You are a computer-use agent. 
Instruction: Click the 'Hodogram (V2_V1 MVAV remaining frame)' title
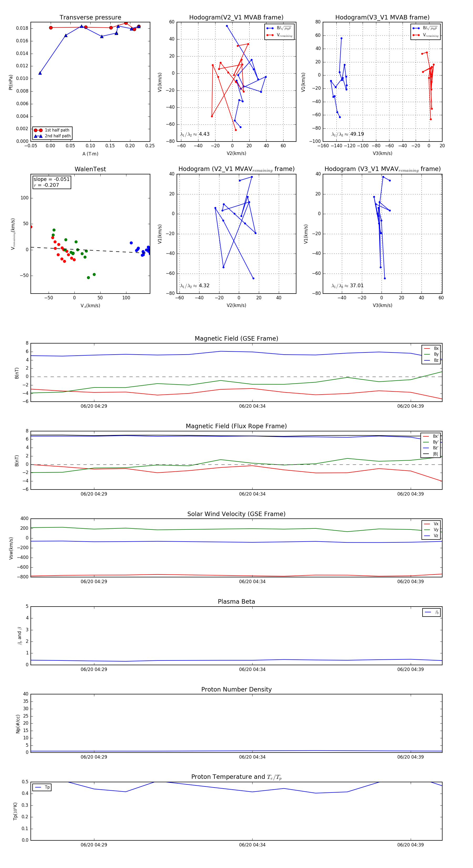coord(236,169)
